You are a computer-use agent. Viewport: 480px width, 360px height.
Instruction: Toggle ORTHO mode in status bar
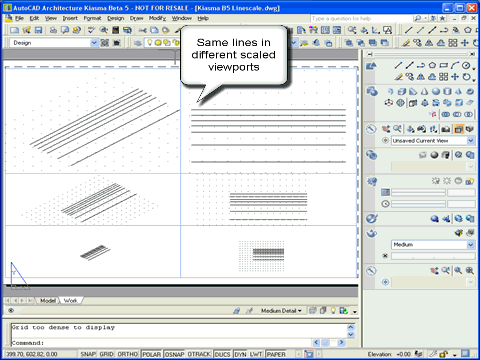point(128,354)
